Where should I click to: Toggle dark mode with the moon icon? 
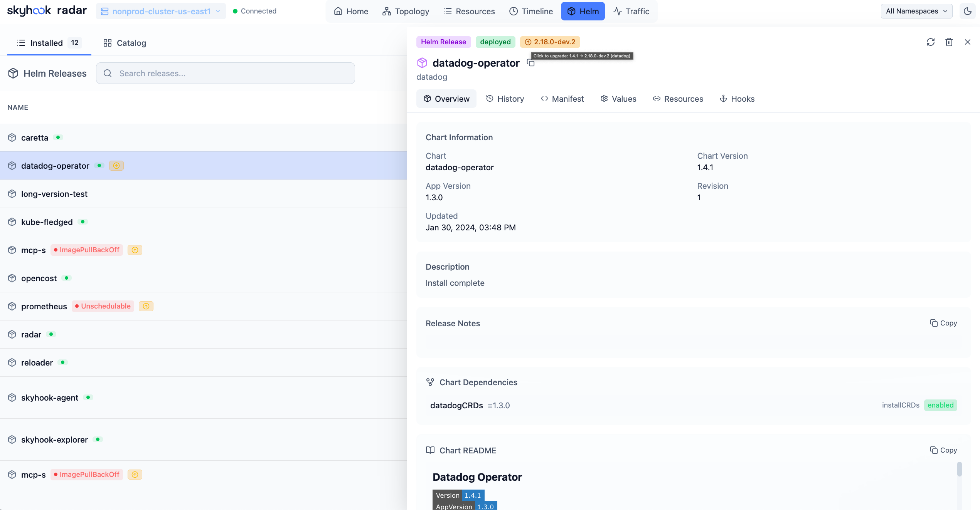click(967, 11)
